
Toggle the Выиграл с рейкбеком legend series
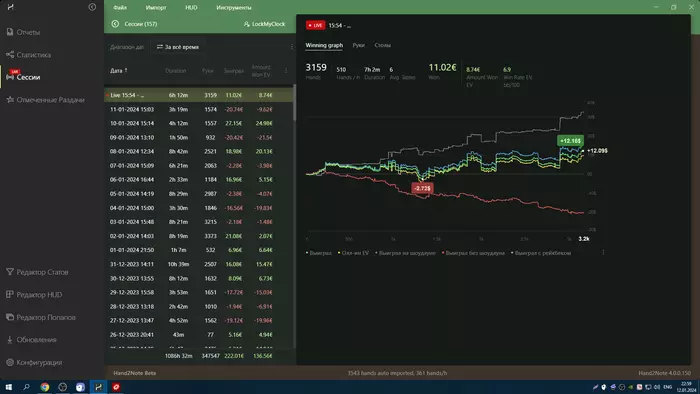point(541,253)
